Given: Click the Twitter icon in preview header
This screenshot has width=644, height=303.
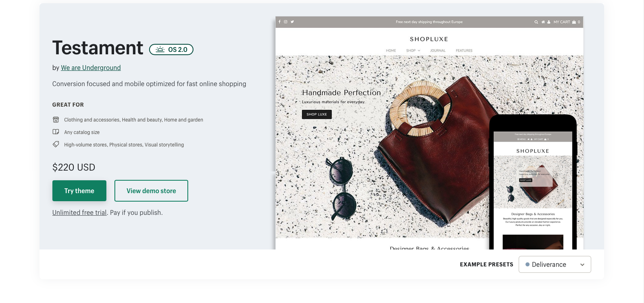Looking at the screenshot, I should click(x=292, y=22).
